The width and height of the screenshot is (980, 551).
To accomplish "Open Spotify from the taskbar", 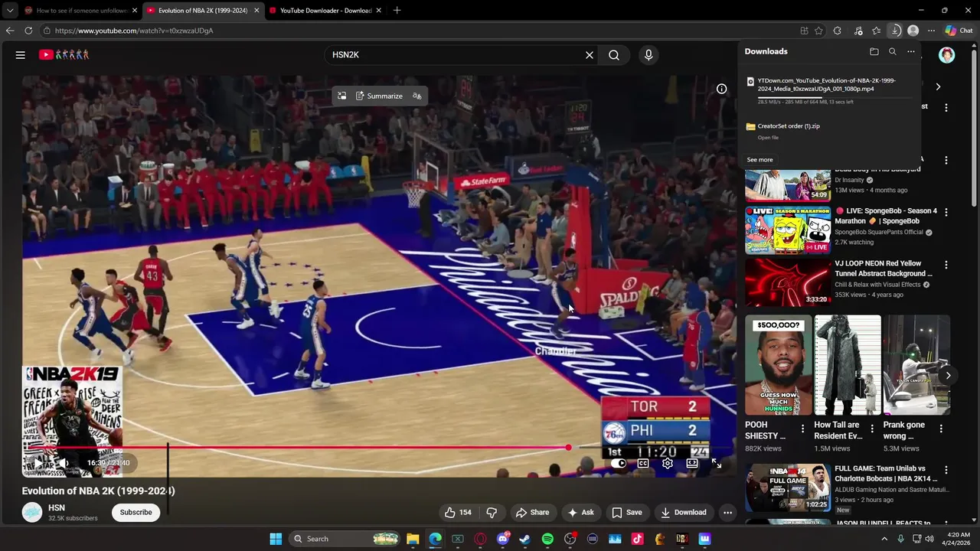I will [x=547, y=539].
